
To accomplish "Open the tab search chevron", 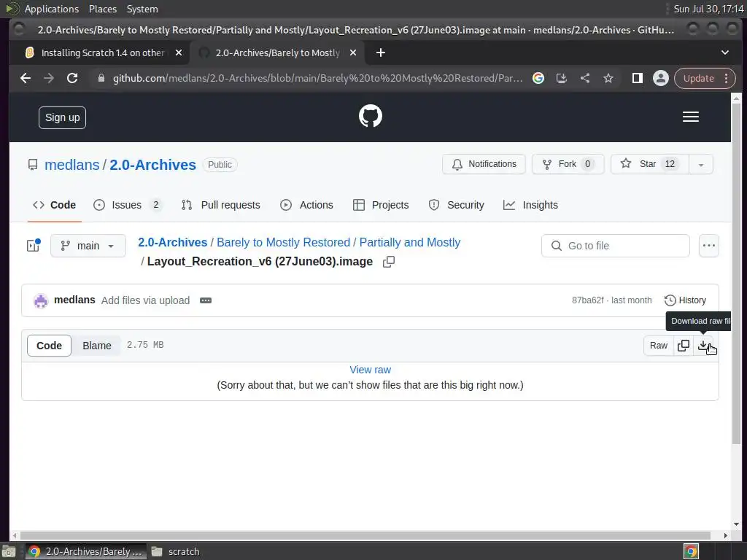I will (x=724, y=52).
